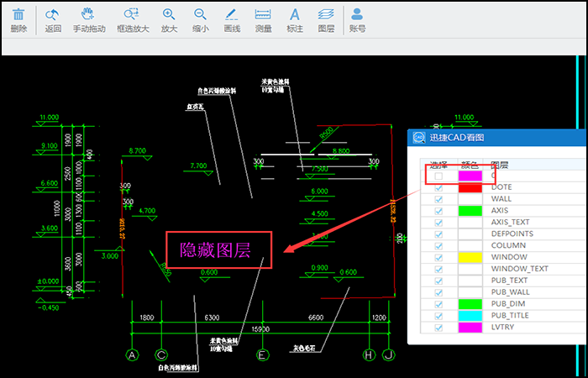This screenshot has height=378, width=588.
Task: Click the 9.100 elevation label
Action: click(x=50, y=145)
